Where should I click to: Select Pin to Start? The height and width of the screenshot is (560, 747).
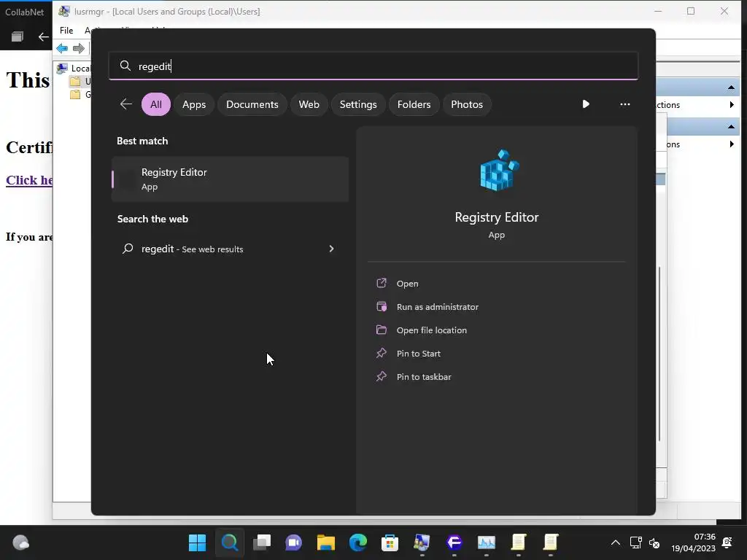pyautogui.click(x=418, y=354)
